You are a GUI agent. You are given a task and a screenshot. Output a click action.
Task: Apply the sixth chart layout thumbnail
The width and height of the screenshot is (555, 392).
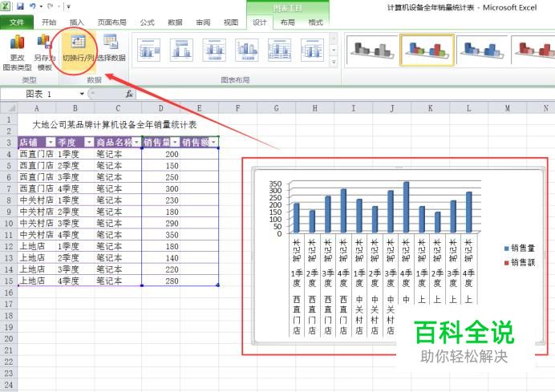[312, 51]
